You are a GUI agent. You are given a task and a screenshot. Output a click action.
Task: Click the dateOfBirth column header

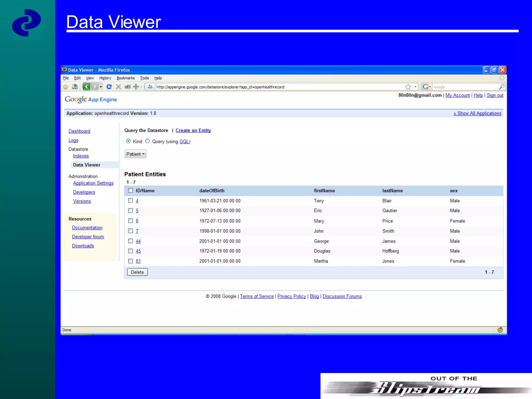tap(212, 191)
